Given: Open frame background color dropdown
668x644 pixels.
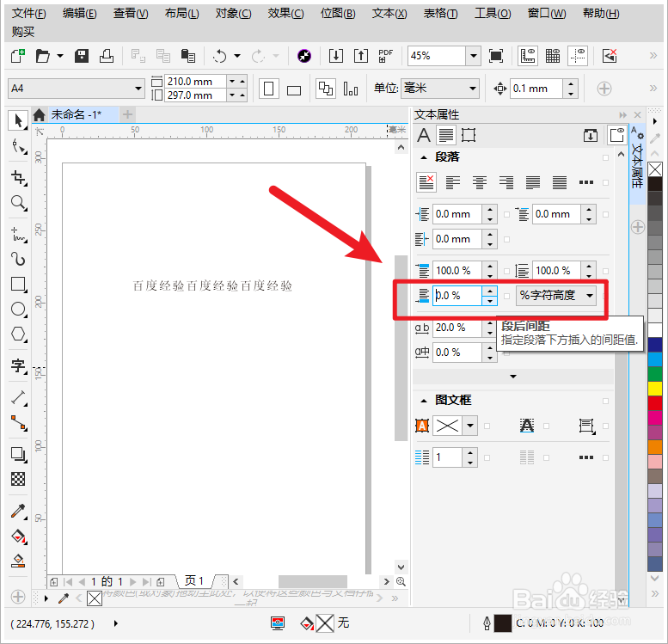Looking at the screenshot, I should [470, 426].
